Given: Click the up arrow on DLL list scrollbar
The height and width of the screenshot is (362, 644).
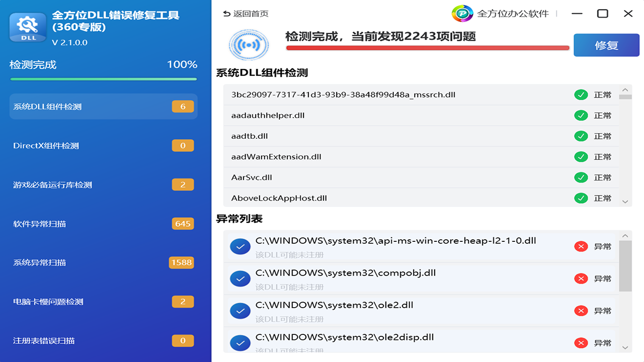Looking at the screenshot, I should click(x=625, y=88).
